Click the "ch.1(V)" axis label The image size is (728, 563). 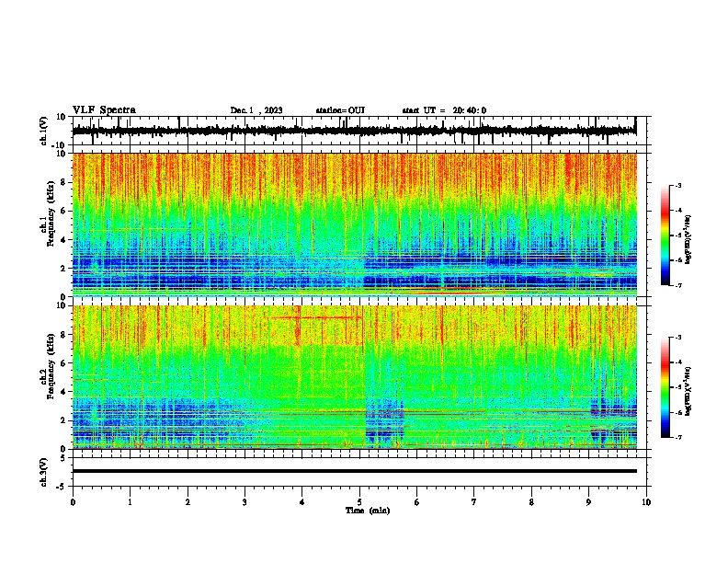(x=44, y=131)
